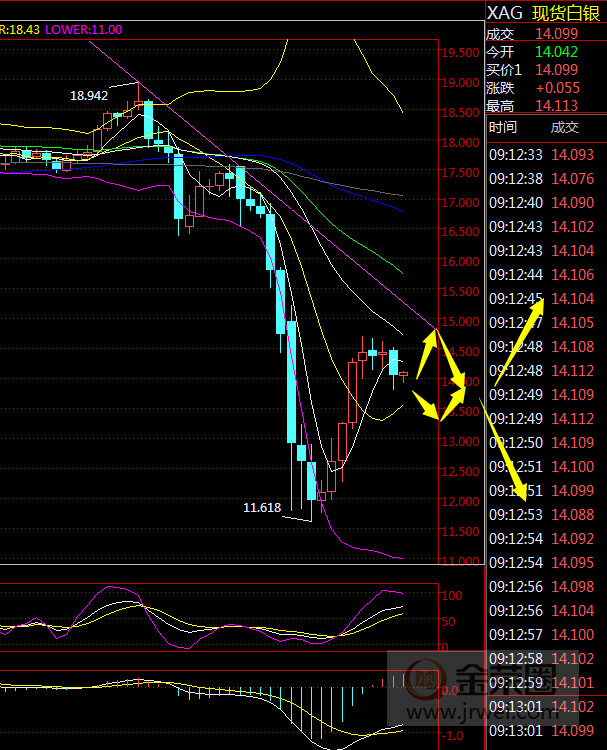Select the LOWER:11.00 indicator label

(x=81, y=30)
